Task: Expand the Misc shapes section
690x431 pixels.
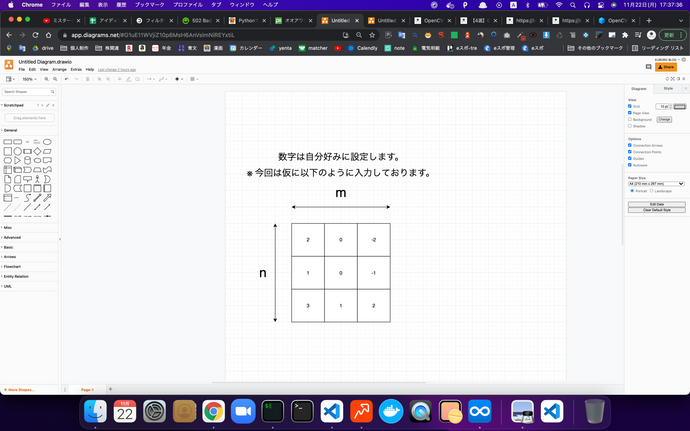Action: (7, 228)
